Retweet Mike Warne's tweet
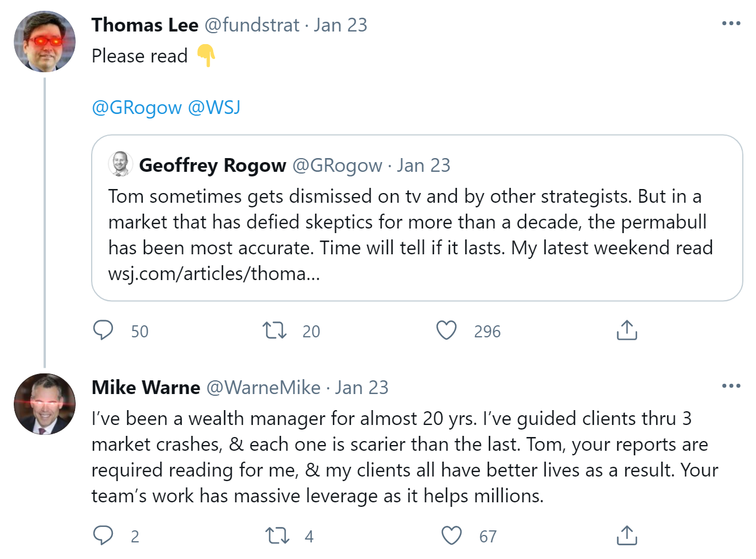Viewport: 756px width, 559px height. (x=277, y=536)
